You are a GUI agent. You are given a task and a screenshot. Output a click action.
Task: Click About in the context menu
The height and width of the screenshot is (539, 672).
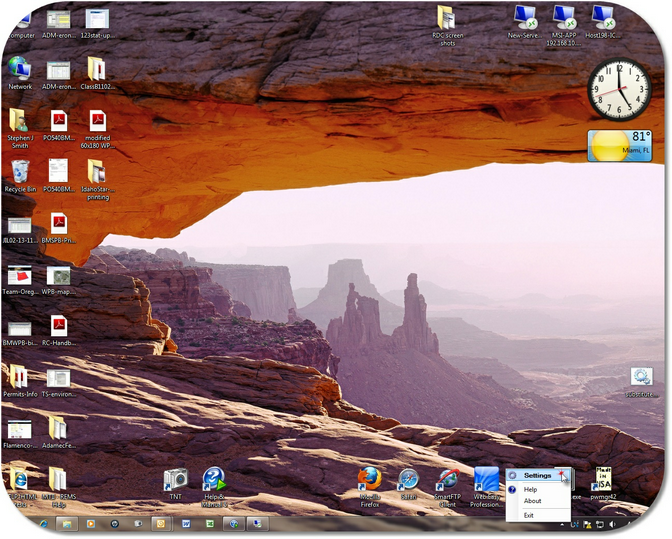(x=532, y=501)
